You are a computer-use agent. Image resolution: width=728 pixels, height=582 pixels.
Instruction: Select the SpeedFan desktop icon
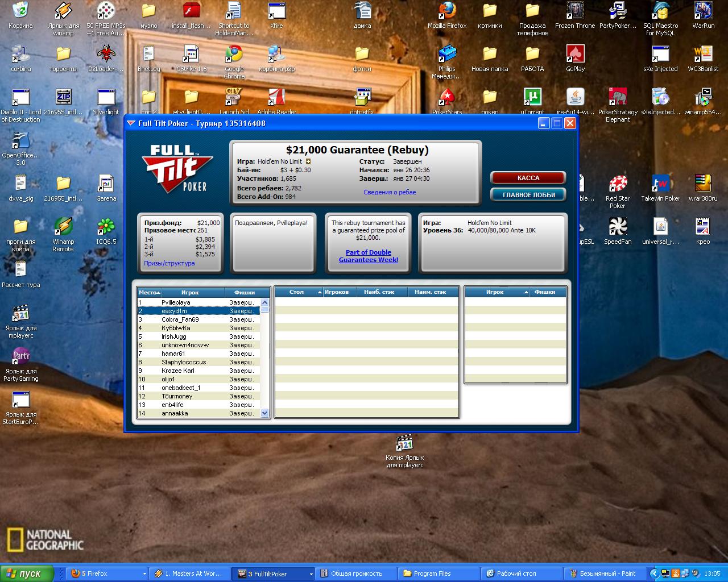pyautogui.click(x=618, y=227)
